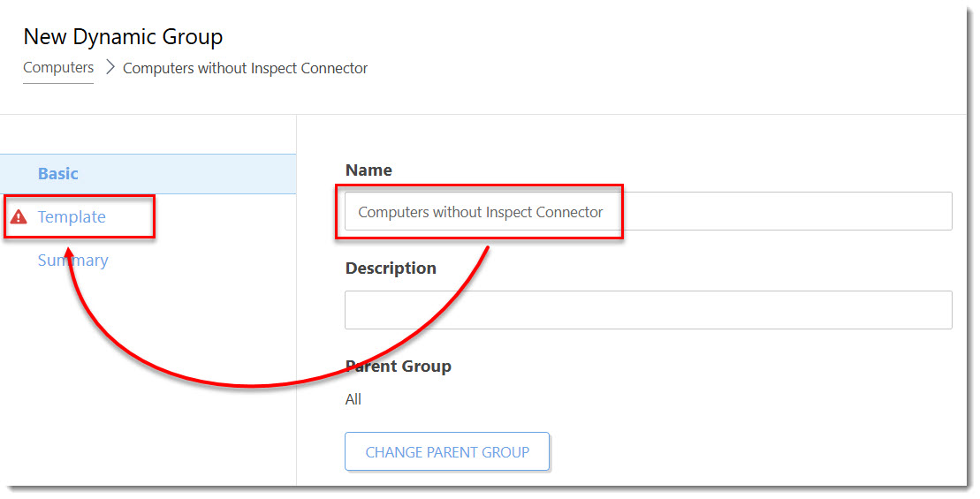The image size is (980, 499).
Task: Click breadcrumb 'Computers without Inspect Connector' text
Action: (x=245, y=68)
